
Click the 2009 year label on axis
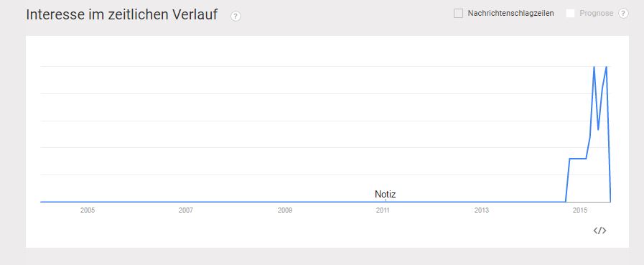click(284, 210)
